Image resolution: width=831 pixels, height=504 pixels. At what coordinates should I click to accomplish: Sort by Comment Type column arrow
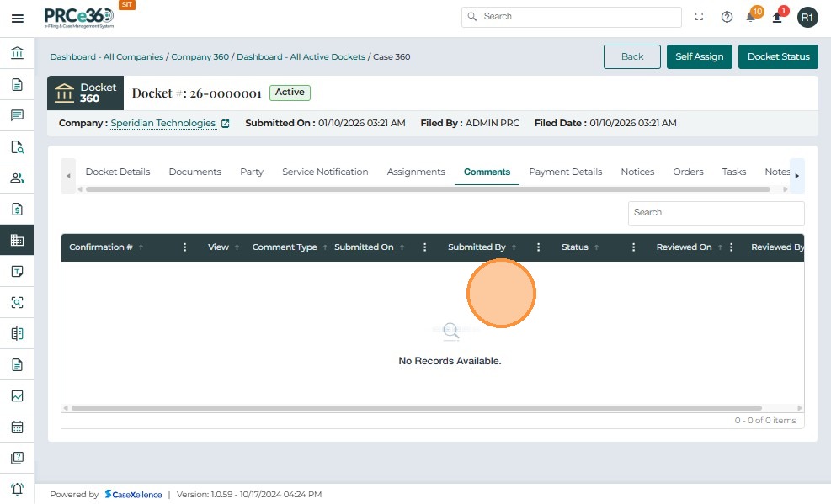click(x=325, y=247)
